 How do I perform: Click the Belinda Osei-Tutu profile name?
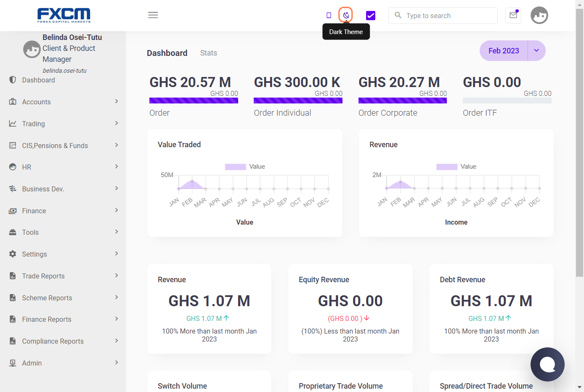coord(72,37)
